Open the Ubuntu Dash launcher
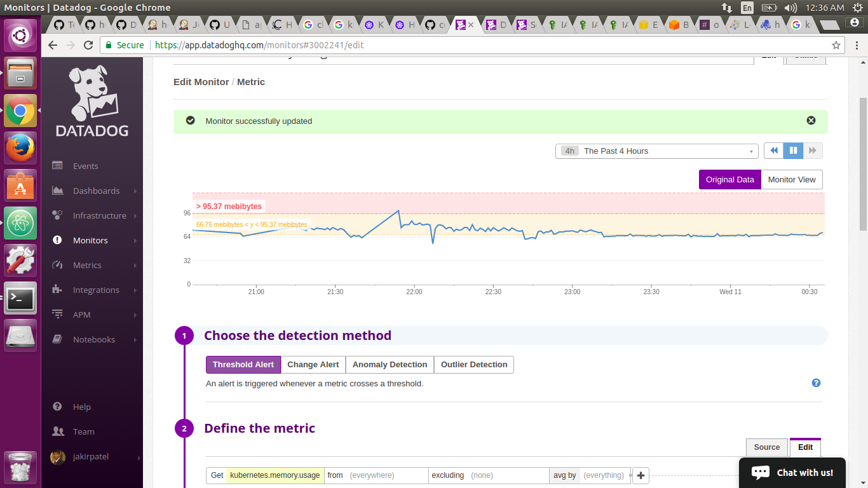This screenshot has width=868, height=488. (20, 36)
